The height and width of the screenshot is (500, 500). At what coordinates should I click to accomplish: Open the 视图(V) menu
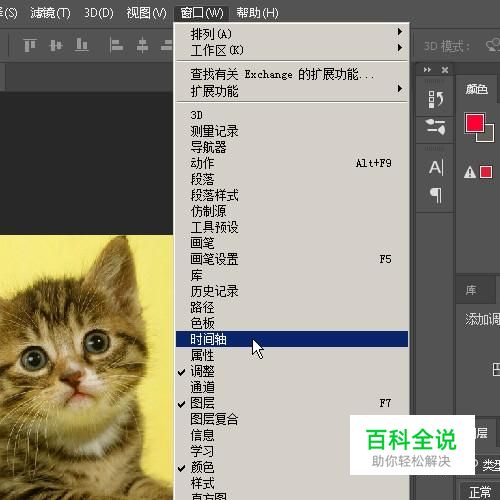click(146, 13)
